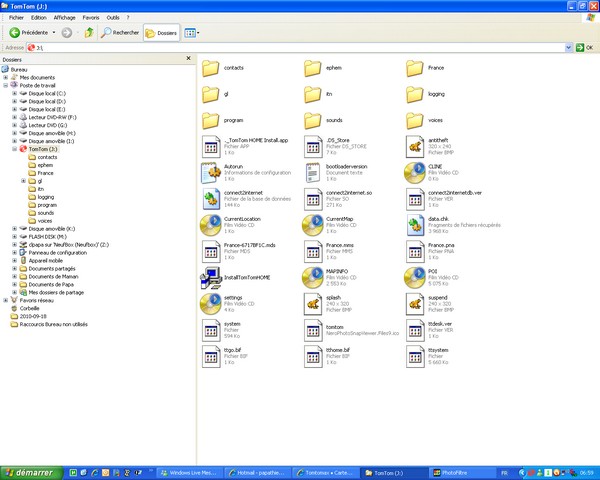Expand Favoris réseau tree node

pos(6,300)
